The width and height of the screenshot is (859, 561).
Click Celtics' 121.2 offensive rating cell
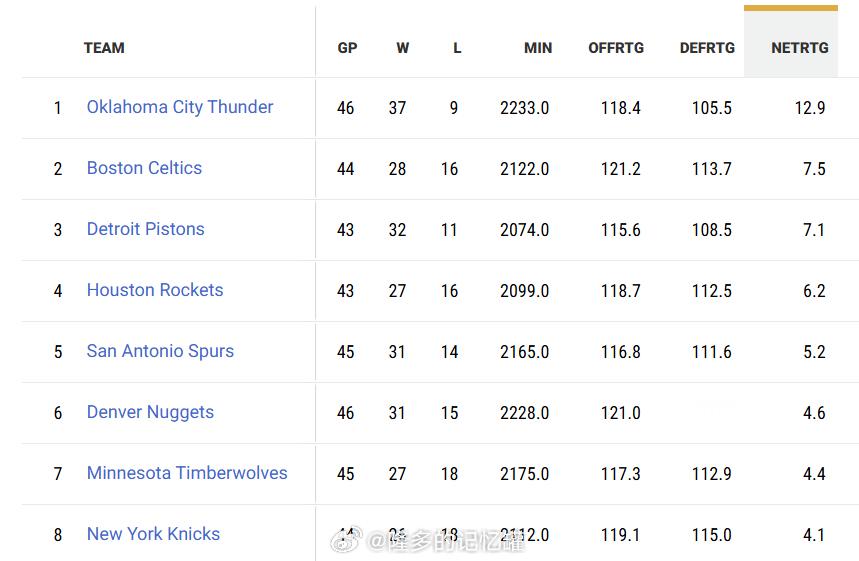coord(620,169)
